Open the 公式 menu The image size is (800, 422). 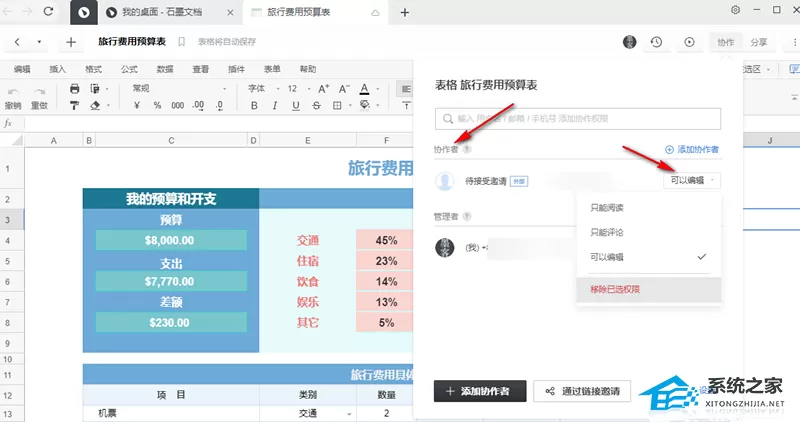click(129, 69)
